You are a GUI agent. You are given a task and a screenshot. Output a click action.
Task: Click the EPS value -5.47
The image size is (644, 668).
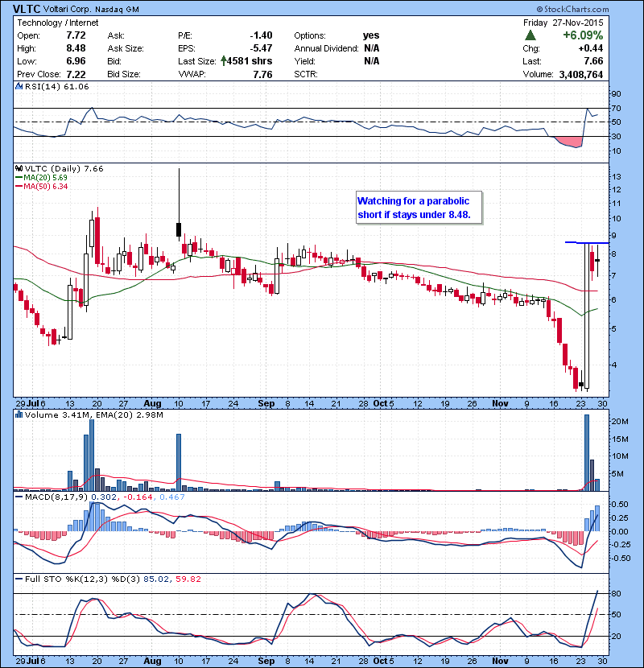261,48
